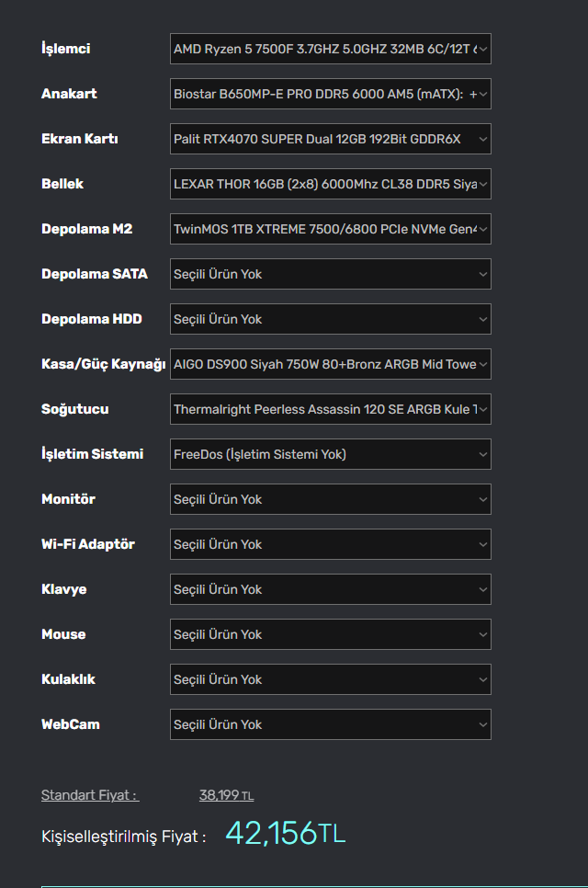This screenshot has height=888, width=588.
Task: Open the Kasa/Güç Kaynağı dropdown
Action: point(330,364)
